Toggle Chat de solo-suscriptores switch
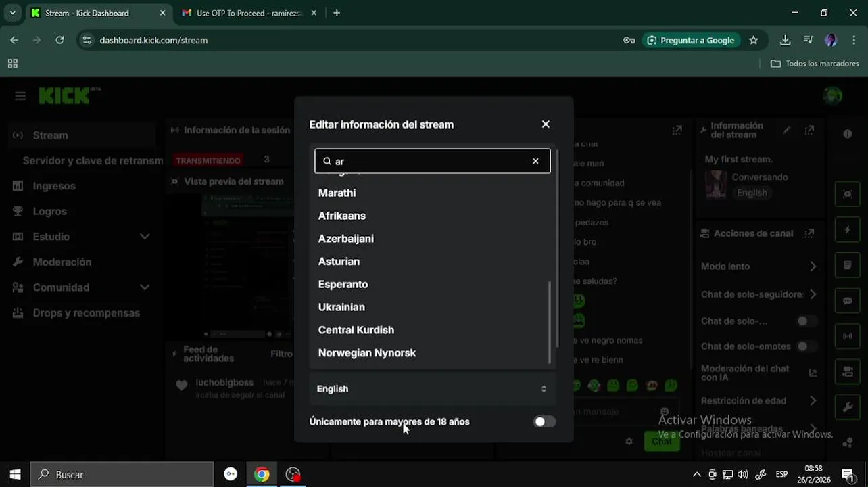This screenshot has width=868, height=487. 806,321
